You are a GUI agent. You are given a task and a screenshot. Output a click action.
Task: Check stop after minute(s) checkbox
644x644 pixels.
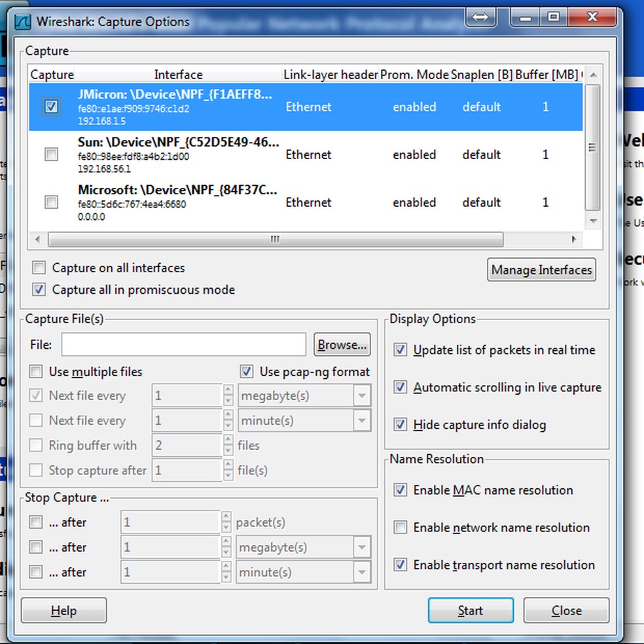coord(36,572)
